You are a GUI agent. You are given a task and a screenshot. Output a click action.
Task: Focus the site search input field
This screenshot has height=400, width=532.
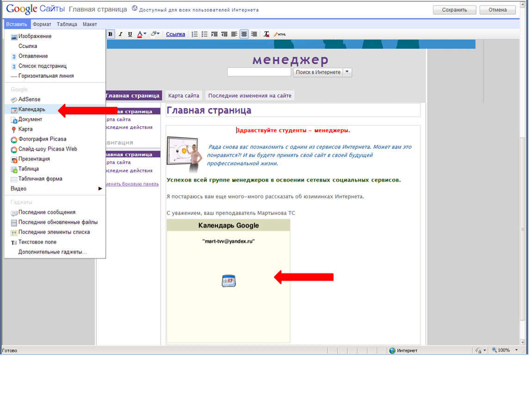click(x=259, y=72)
